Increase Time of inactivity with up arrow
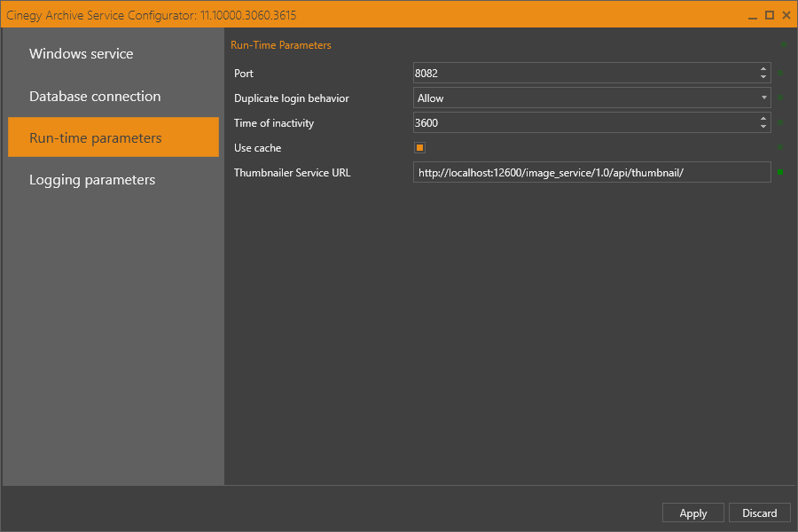 coord(763,119)
